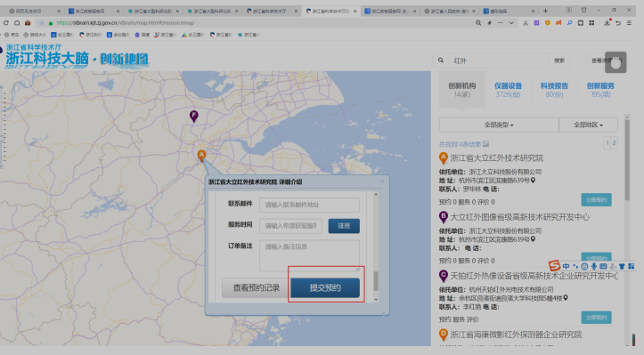644x355 pixels.
Task: Click the 提交预约 submit button
Action: [x=325, y=287]
